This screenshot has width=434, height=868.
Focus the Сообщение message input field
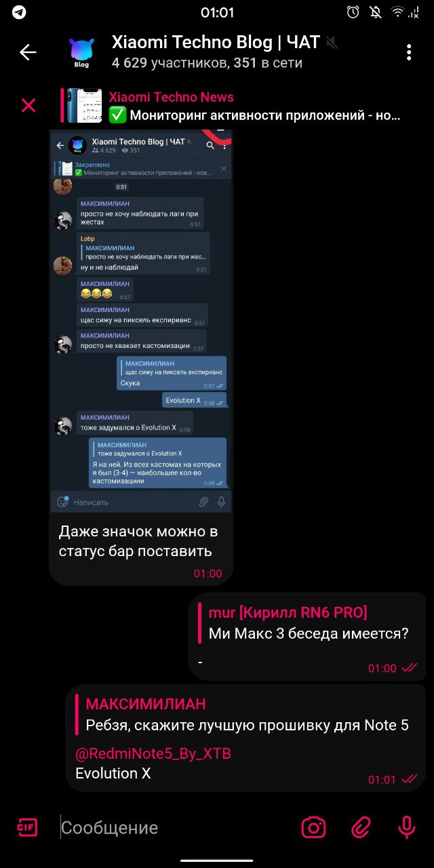pos(176,827)
